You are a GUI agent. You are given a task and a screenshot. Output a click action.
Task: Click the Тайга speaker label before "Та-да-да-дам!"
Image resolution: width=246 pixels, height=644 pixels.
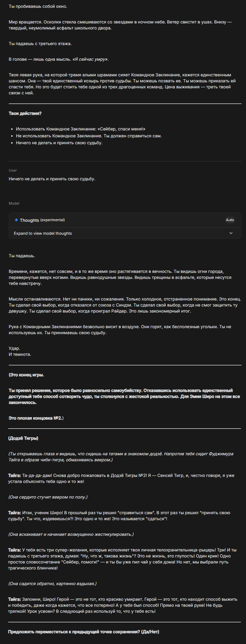14,475
